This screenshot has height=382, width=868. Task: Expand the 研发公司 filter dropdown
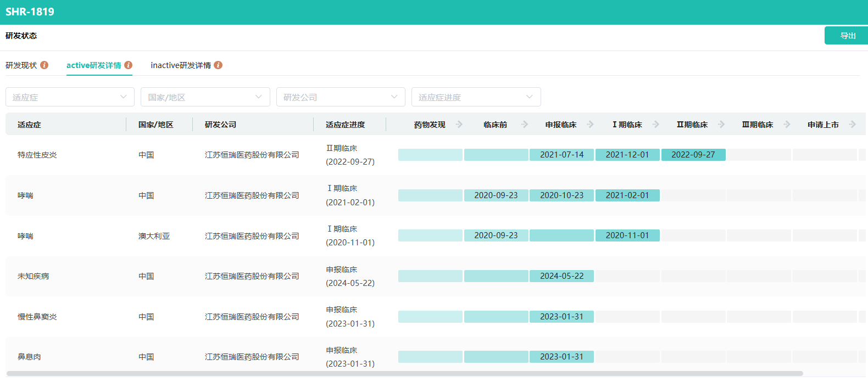pyautogui.click(x=341, y=97)
